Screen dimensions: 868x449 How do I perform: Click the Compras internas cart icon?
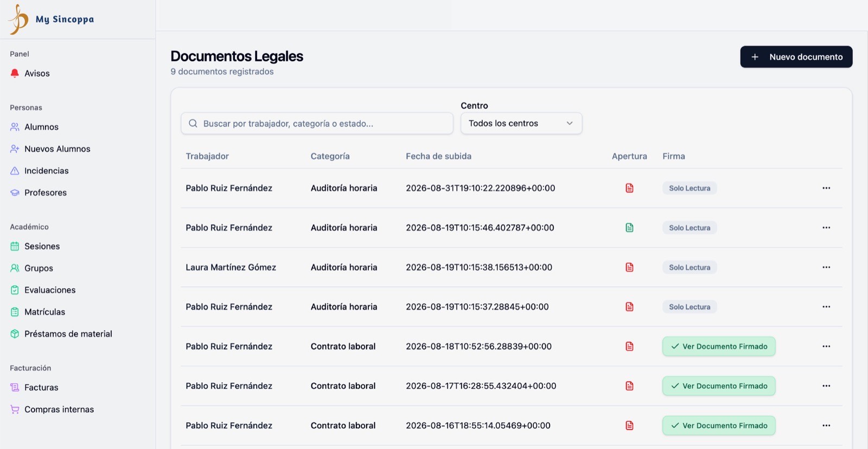(x=15, y=409)
